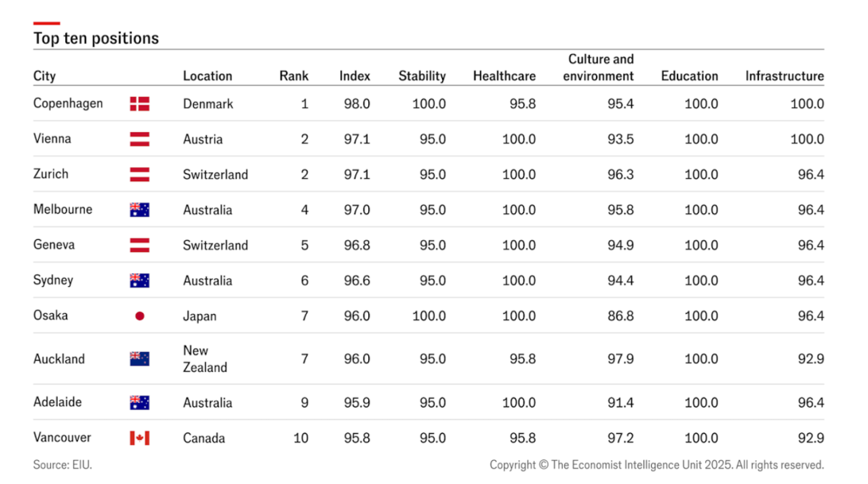Select the Culture and environment column header
Image resolution: width=868 pixels, height=484 pixels.
coord(599,68)
